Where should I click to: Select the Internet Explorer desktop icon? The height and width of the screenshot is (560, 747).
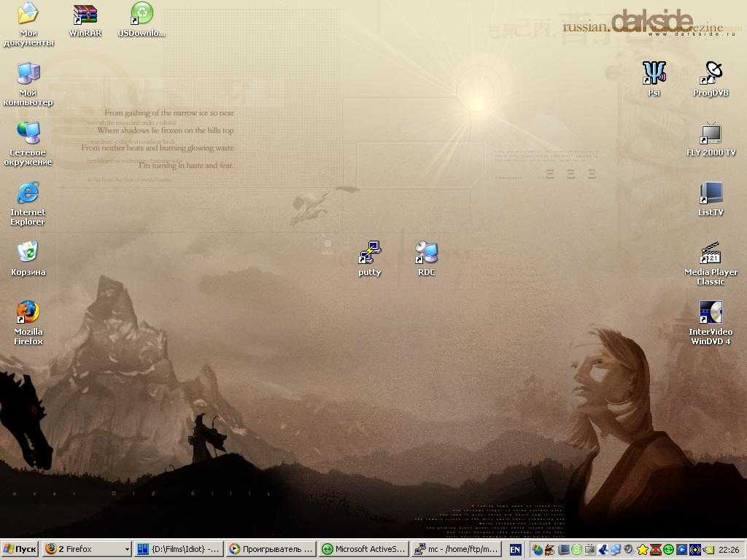pos(28,193)
